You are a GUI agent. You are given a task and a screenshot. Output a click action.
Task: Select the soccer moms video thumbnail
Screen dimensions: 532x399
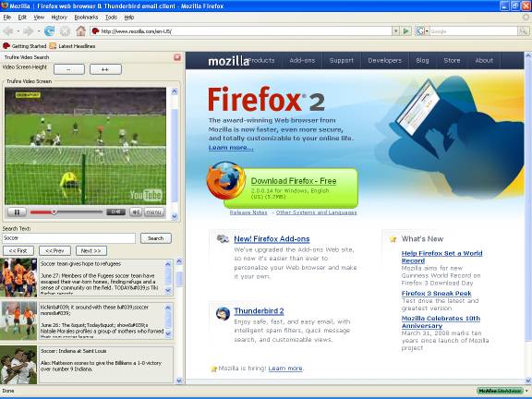18,320
